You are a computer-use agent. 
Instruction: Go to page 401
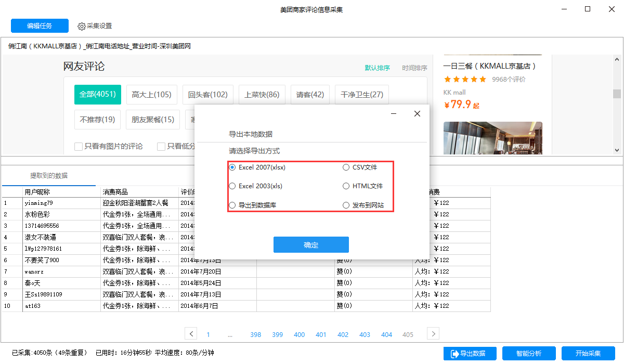(x=321, y=335)
